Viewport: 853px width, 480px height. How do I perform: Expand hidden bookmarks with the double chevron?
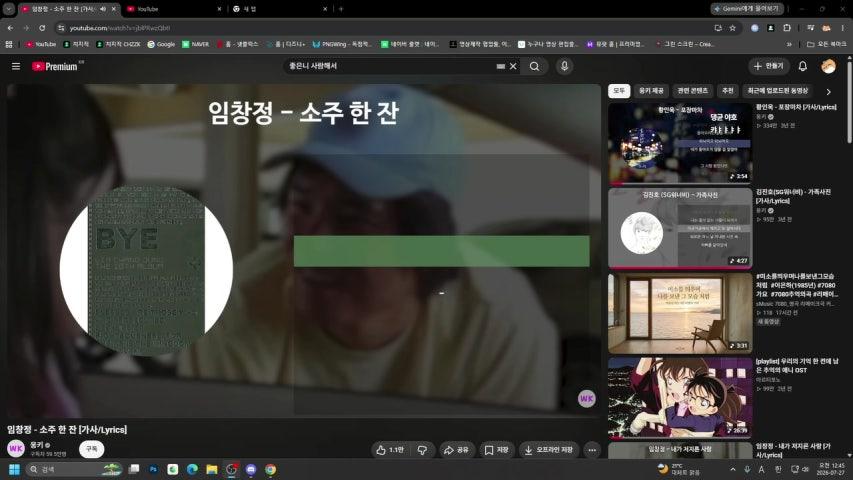789,44
